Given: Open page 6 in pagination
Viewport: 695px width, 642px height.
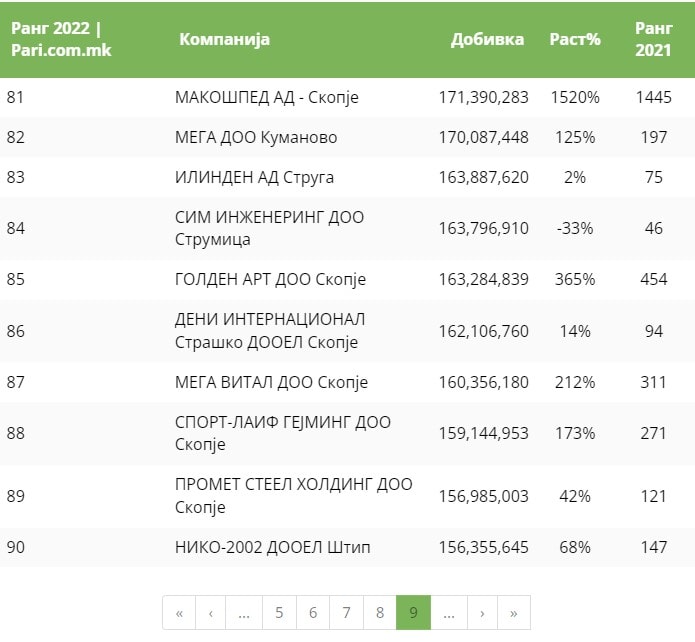Looking at the screenshot, I should pyautogui.click(x=313, y=613).
